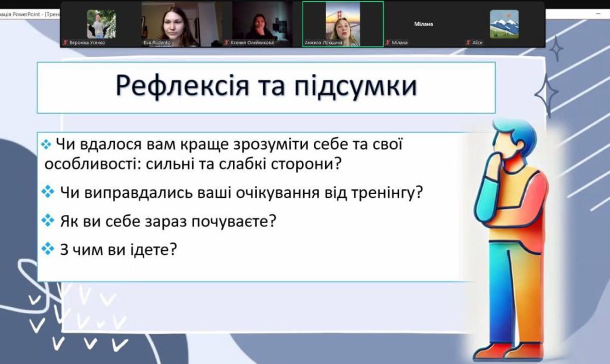Viewport: 610px width, 364px height.
Task: Select Alice mountain avatar tile
Action: pos(504,24)
